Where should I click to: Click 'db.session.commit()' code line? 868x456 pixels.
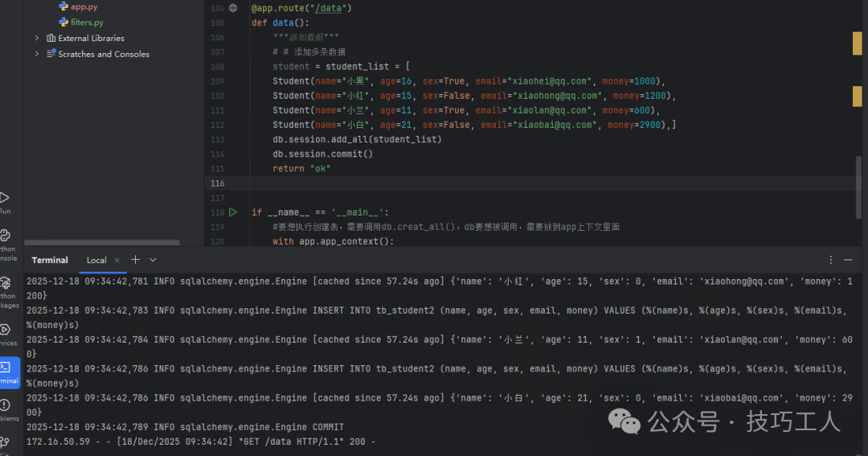[x=323, y=154]
